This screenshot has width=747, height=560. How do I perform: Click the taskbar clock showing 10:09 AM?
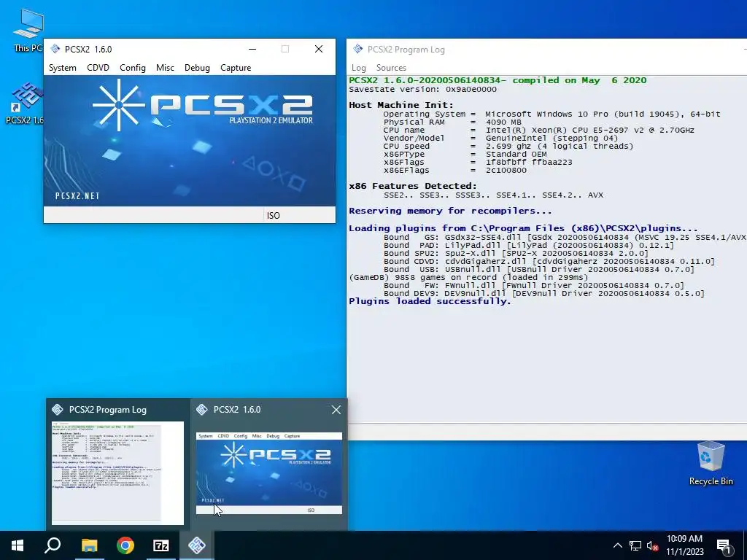(684, 545)
